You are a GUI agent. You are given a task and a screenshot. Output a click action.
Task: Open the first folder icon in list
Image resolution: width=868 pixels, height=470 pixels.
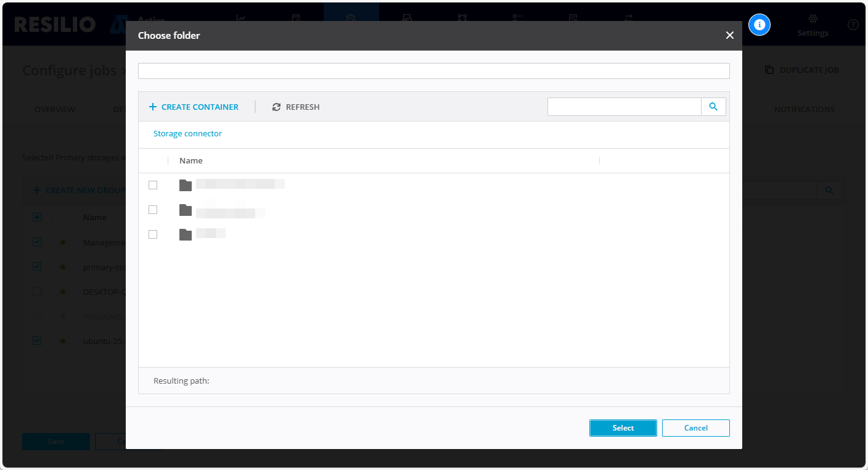(x=186, y=185)
